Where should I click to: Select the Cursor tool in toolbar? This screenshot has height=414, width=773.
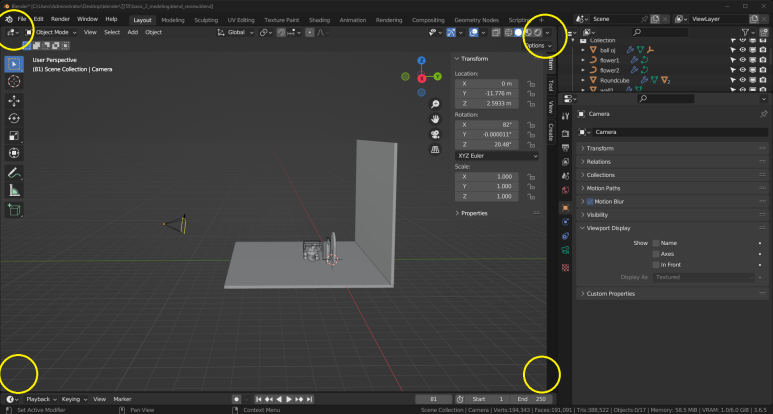point(14,81)
